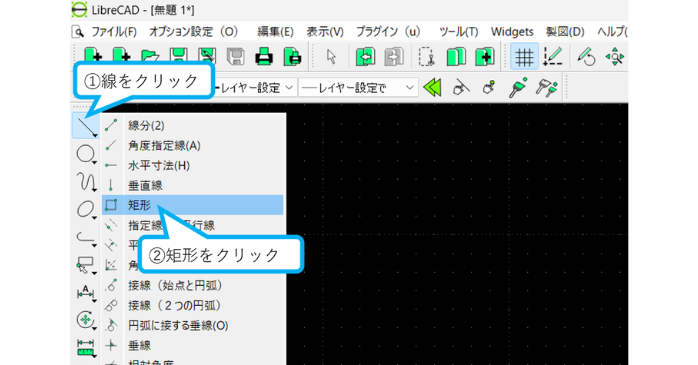Click the menu-bar search icon
Viewport: 698px width, 365px height.
(78, 32)
